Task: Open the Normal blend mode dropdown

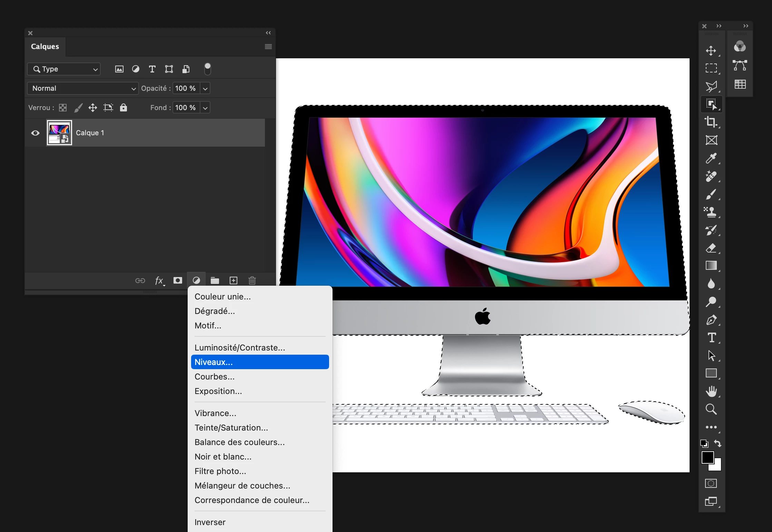Action: coord(83,88)
